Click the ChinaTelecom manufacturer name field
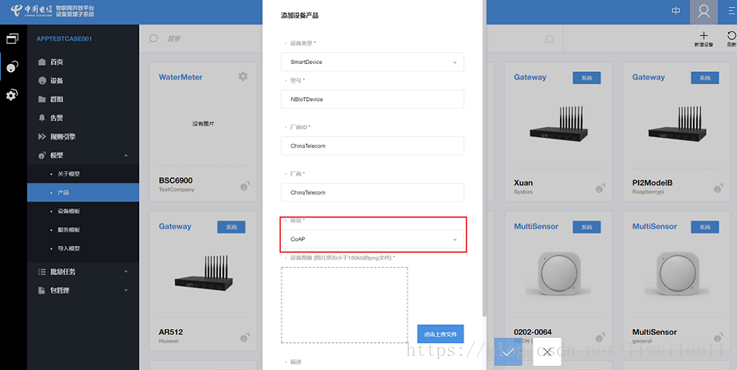The width and height of the screenshot is (737, 370). 372,192
